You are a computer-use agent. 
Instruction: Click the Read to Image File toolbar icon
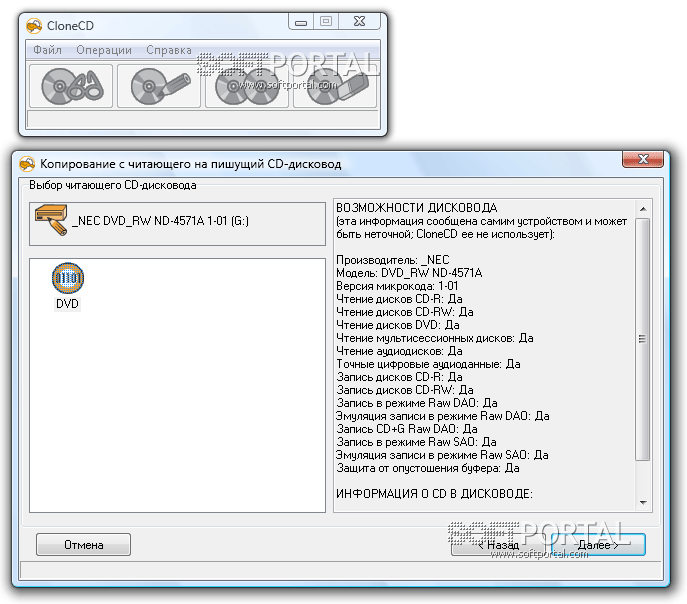click(71, 86)
